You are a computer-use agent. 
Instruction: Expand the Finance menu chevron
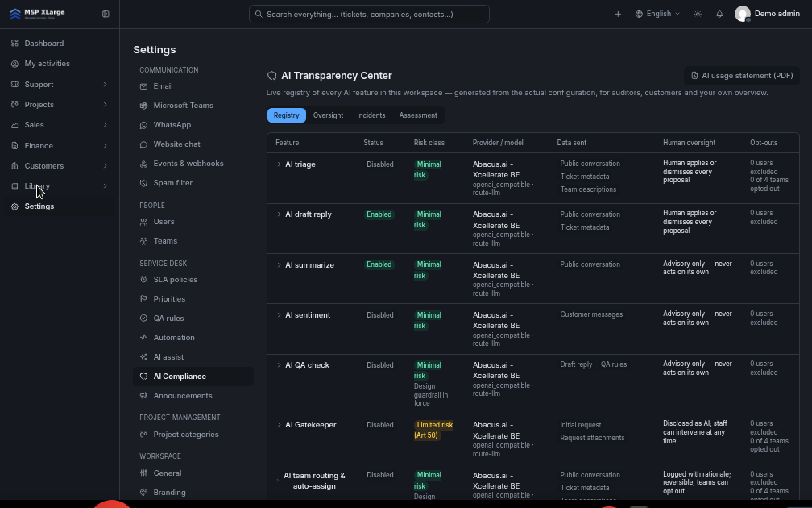(x=105, y=146)
